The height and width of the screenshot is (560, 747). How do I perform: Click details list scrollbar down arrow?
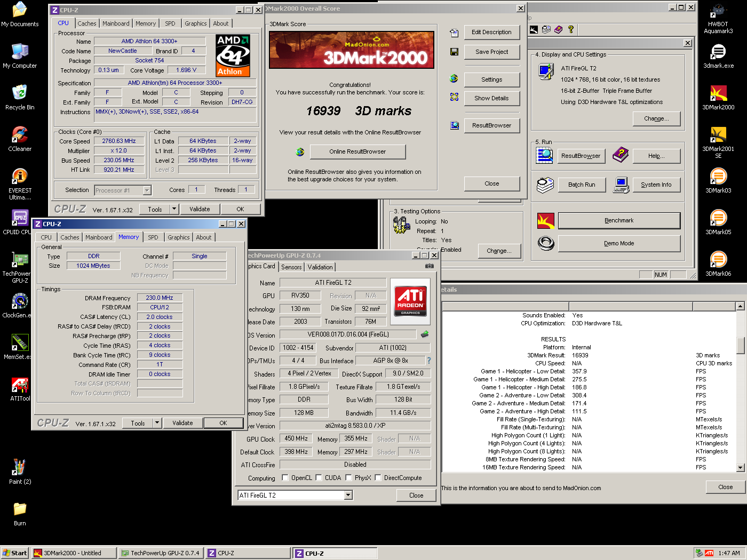click(x=740, y=468)
